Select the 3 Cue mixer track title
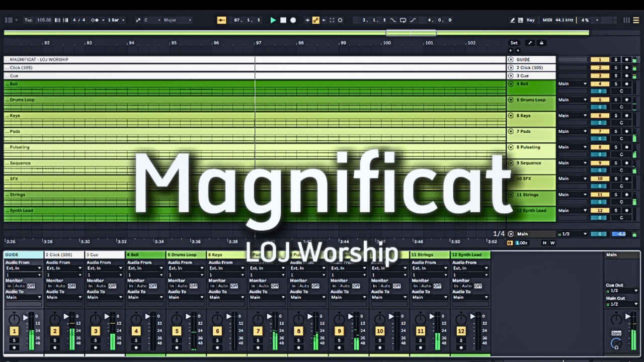 pos(105,255)
